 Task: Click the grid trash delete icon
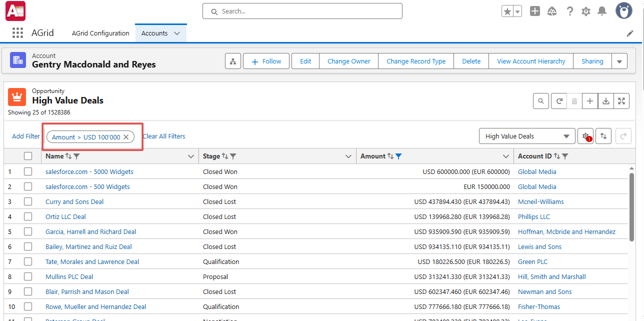click(574, 101)
